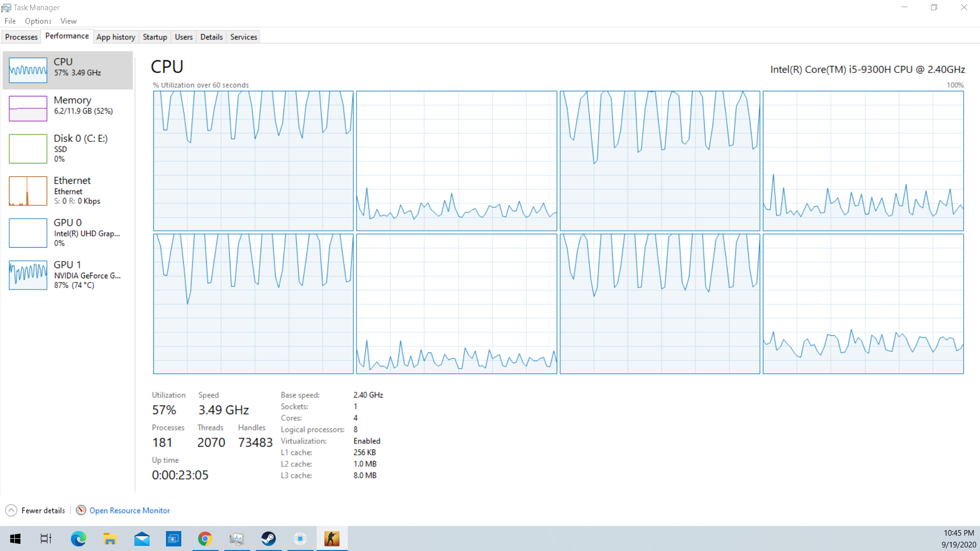The height and width of the screenshot is (551, 980).
Task: Click the Intel Core i5-9300H processor name
Action: click(868, 69)
